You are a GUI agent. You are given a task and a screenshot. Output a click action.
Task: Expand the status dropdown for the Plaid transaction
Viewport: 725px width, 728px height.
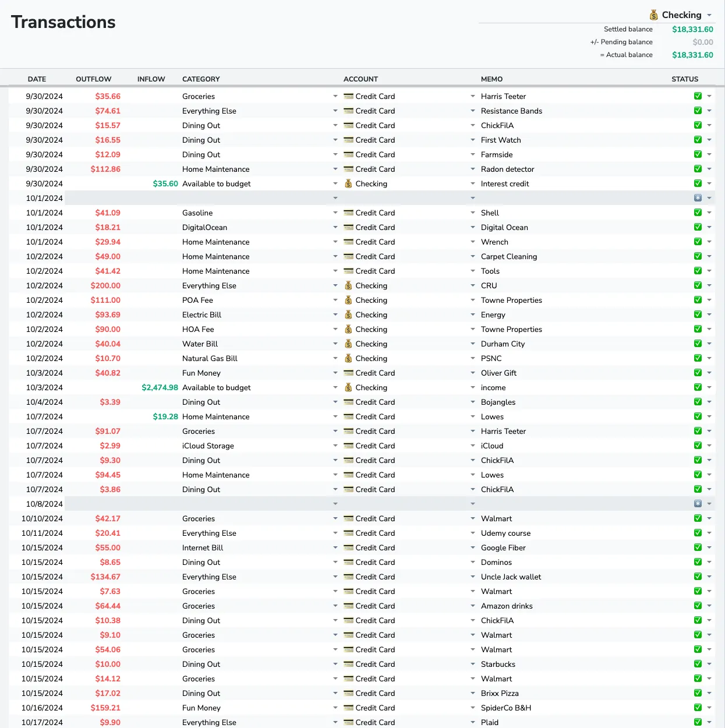(708, 722)
